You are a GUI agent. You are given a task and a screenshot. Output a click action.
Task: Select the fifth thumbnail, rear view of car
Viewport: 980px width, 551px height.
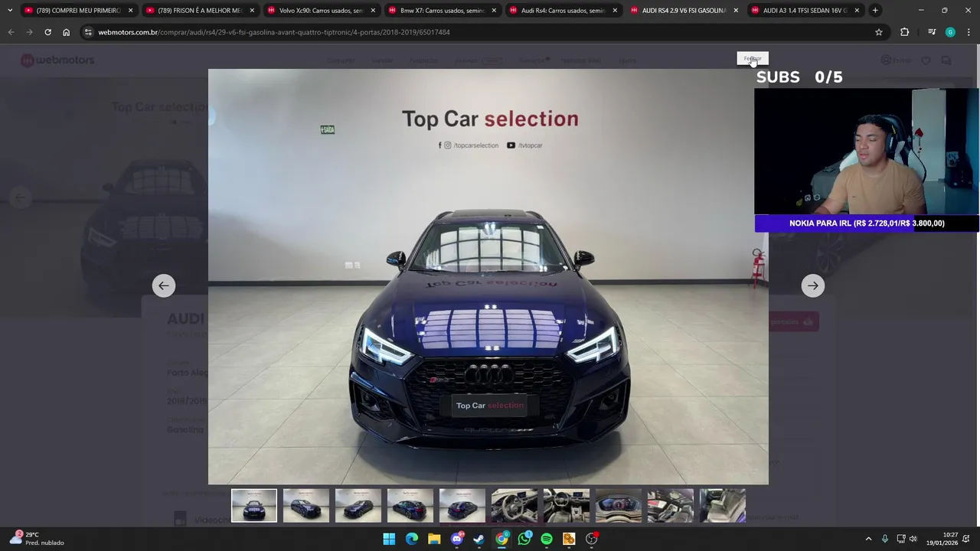(x=462, y=506)
